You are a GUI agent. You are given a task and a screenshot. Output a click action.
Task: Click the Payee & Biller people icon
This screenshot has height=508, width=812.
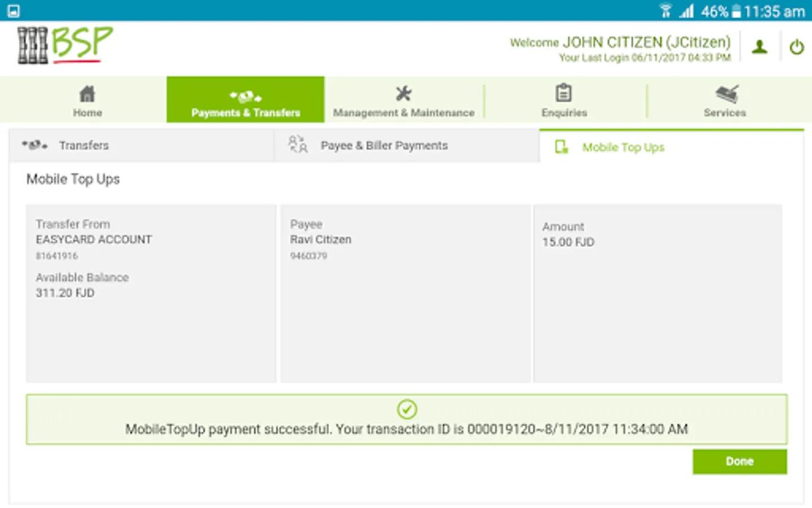[298, 144]
